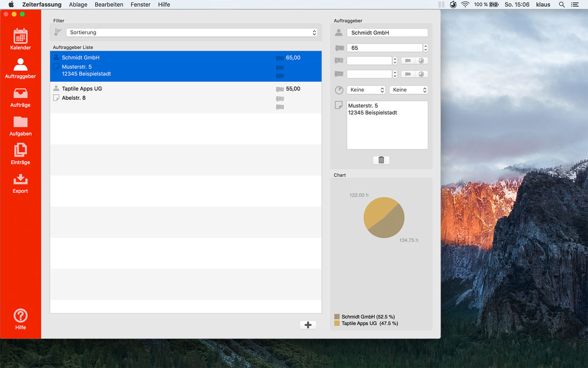588x368 pixels.
Task: Open the Ablage menu
Action: click(78, 4)
